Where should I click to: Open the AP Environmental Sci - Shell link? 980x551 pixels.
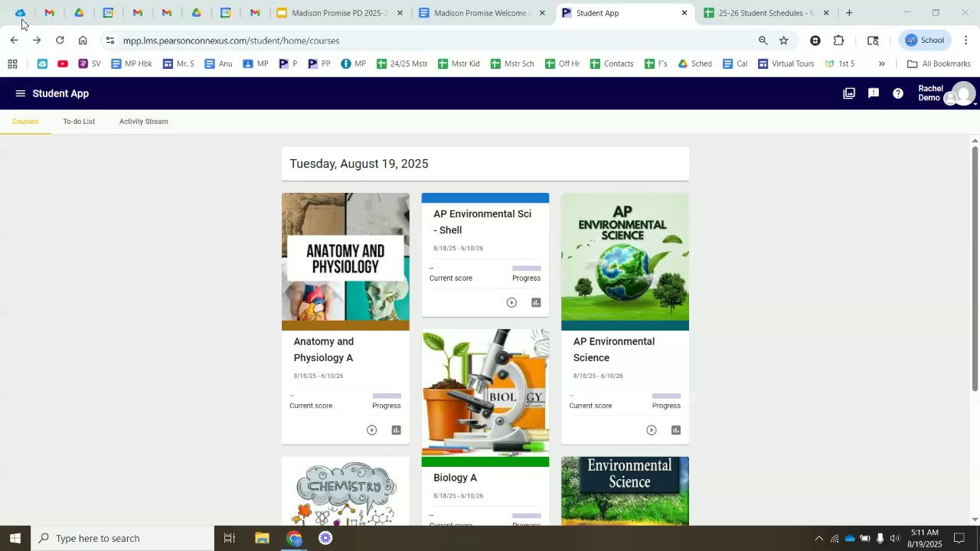click(482, 222)
